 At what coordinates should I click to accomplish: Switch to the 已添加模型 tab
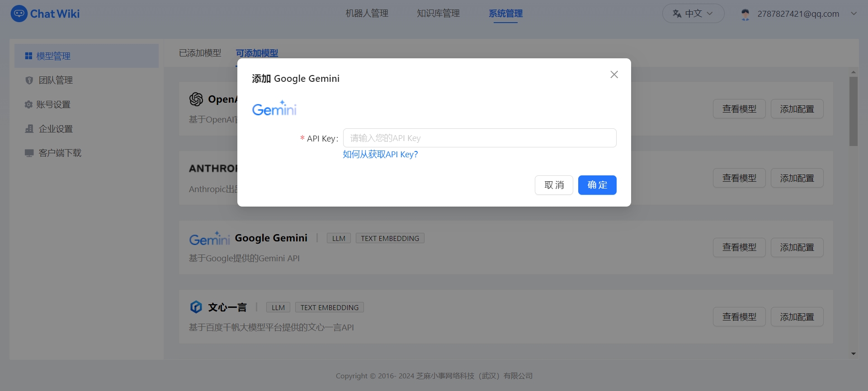click(x=200, y=53)
